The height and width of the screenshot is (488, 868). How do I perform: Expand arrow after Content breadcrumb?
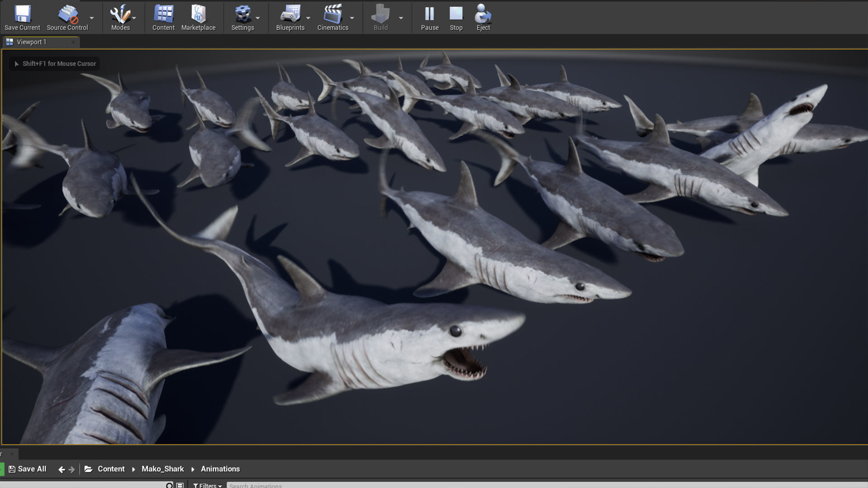133,469
